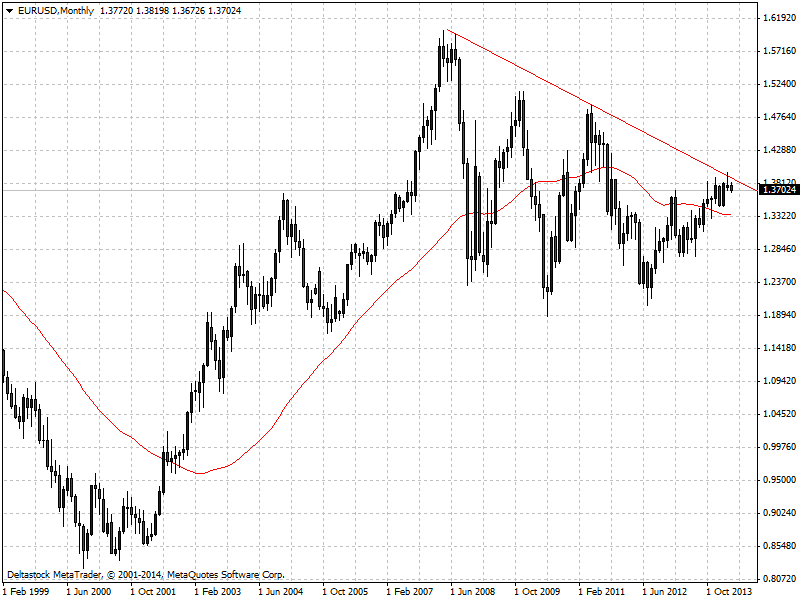Click the 0.80720 price axis label

780,579
